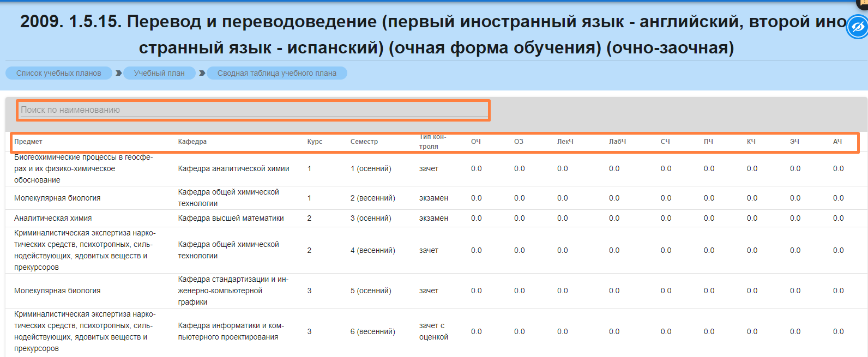Viewport: 868px width, 357px height.
Task: Go to 'Учебный план' breadcrumb
Action: (x=159, y=73)
